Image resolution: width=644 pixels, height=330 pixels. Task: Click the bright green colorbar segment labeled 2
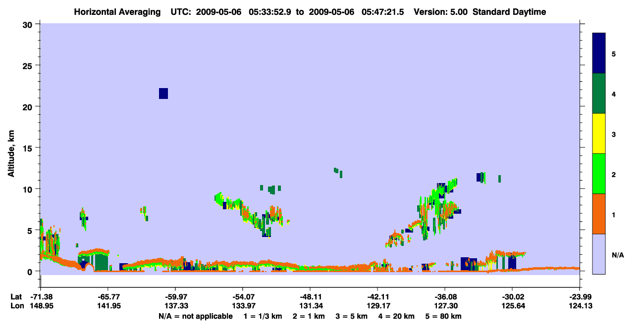[x=599, y=174]
